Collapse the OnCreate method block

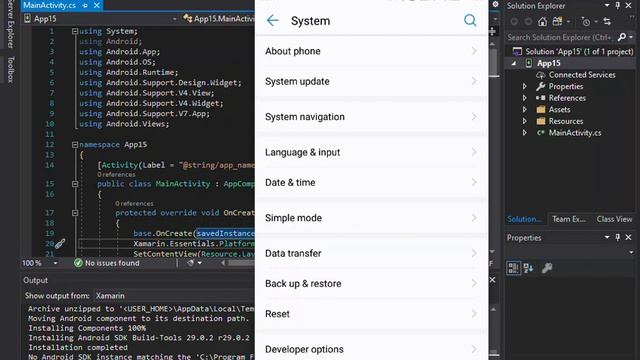[x=75, y=213]
